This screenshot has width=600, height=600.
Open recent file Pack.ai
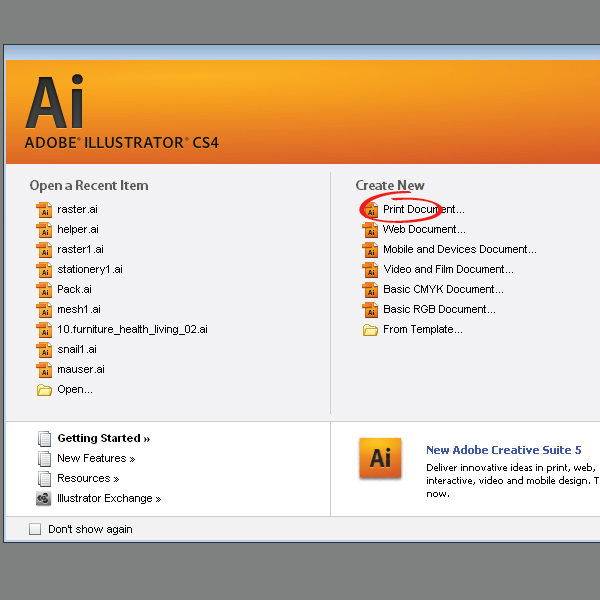(x=74, y=289)
